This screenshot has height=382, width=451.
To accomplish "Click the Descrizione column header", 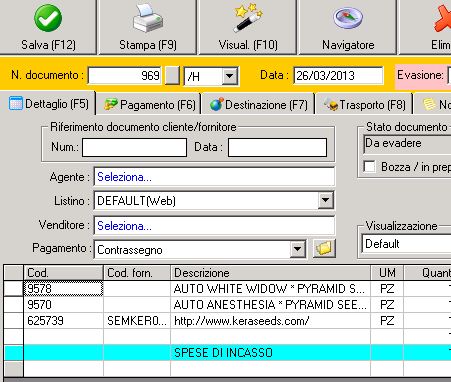I will pyautogui.click(x=271, y=273).
